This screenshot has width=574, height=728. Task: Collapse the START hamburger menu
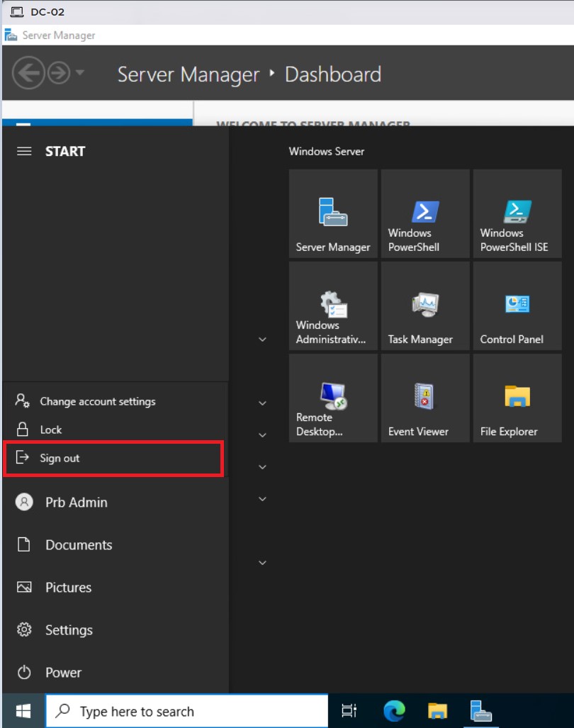pos(24,151)
